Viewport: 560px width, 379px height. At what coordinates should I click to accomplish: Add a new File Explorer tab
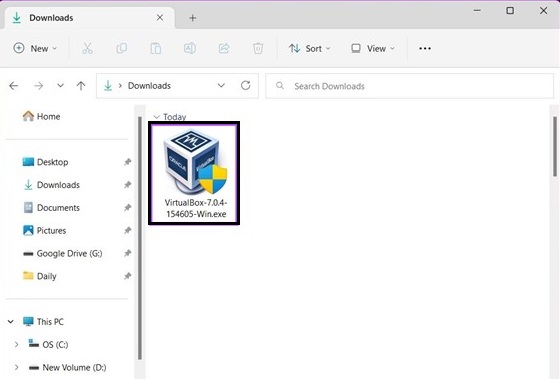[192, 18]
